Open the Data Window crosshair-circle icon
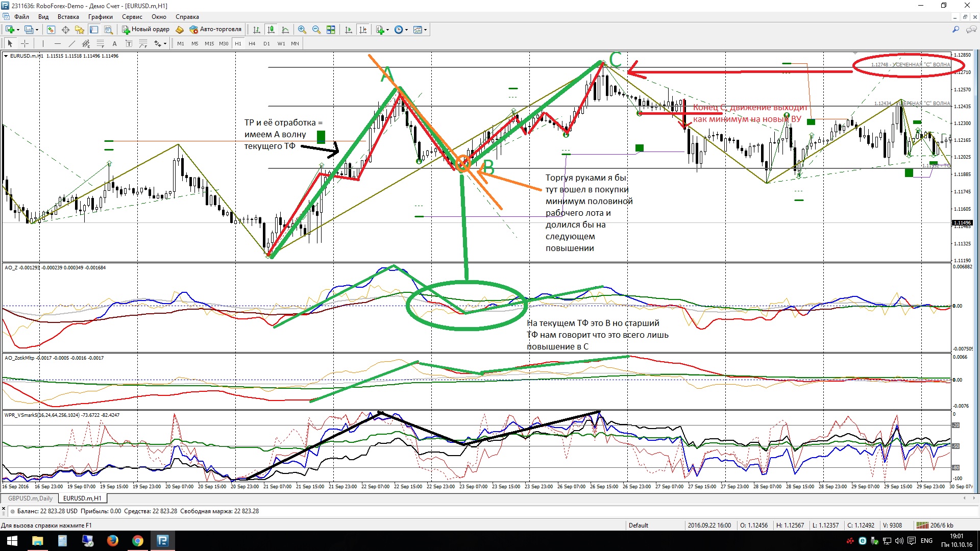 (65, 30)
